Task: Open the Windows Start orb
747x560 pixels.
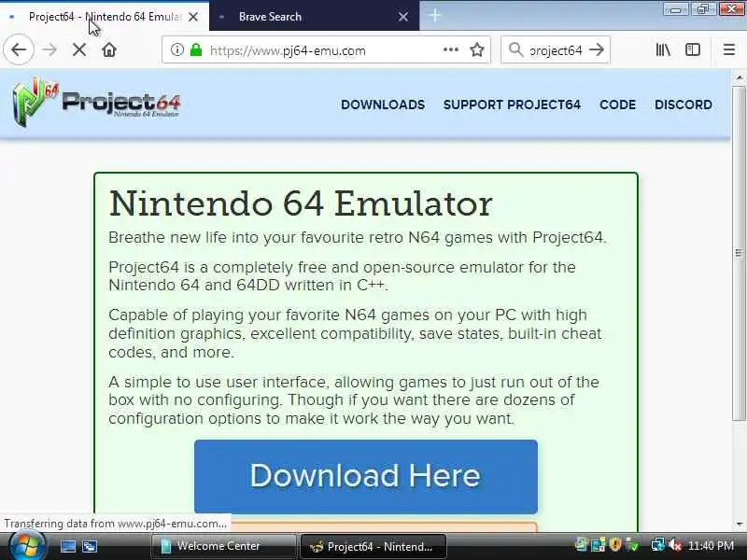Action: (x=27, y=546)
